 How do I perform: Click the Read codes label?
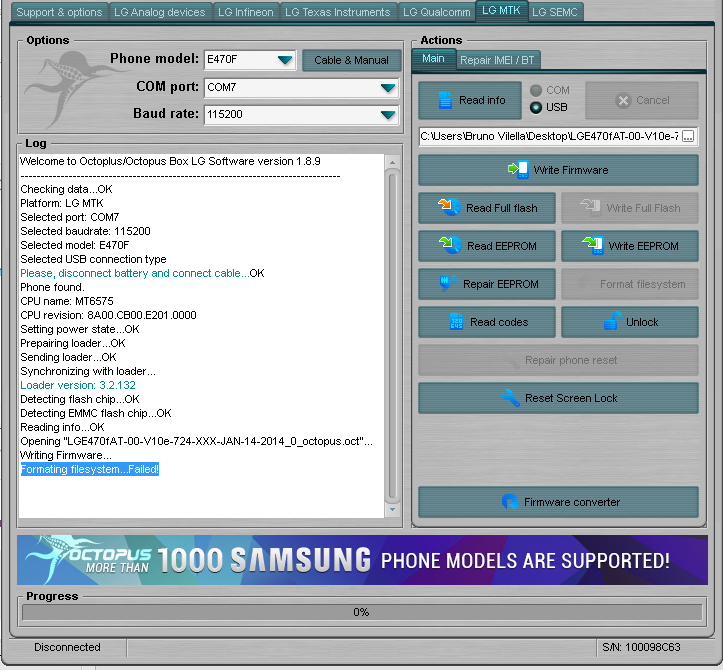point(499,322)
